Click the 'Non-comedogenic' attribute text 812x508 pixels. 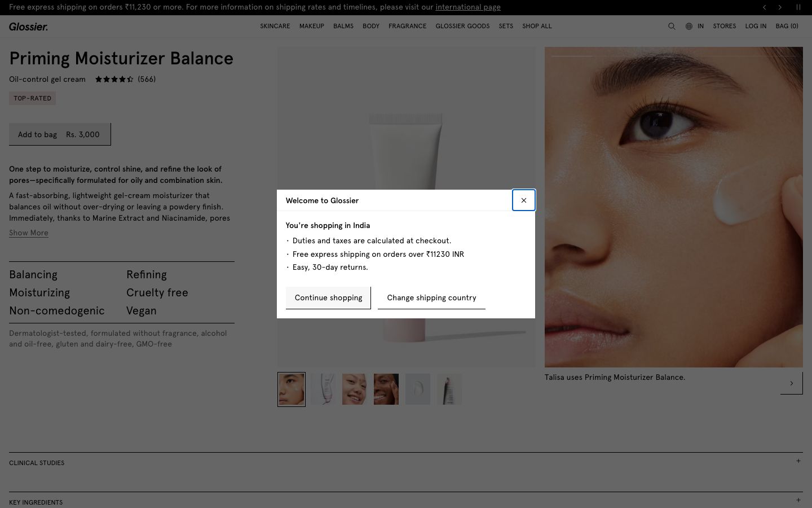[x=57, y=310]
